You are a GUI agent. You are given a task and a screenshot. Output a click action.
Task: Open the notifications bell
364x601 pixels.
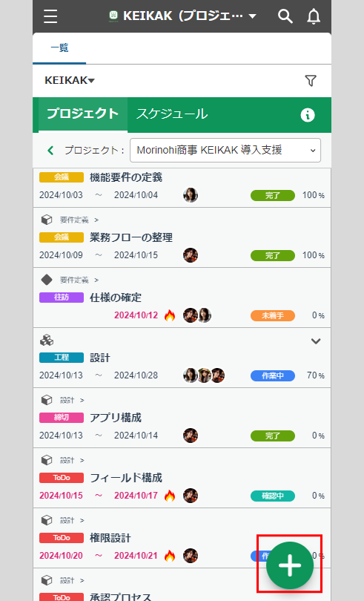click(314, 16)
